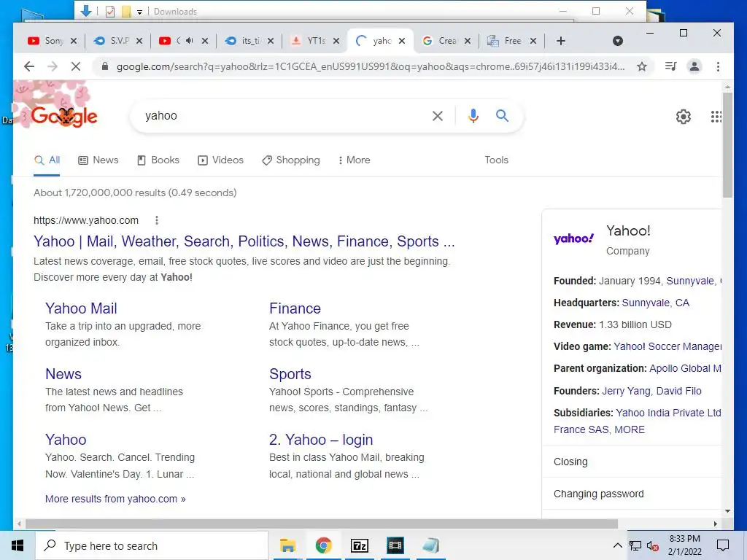Select the Videos search filter
The height and width of the screenshot is (560, 747).
coord(220,160)
